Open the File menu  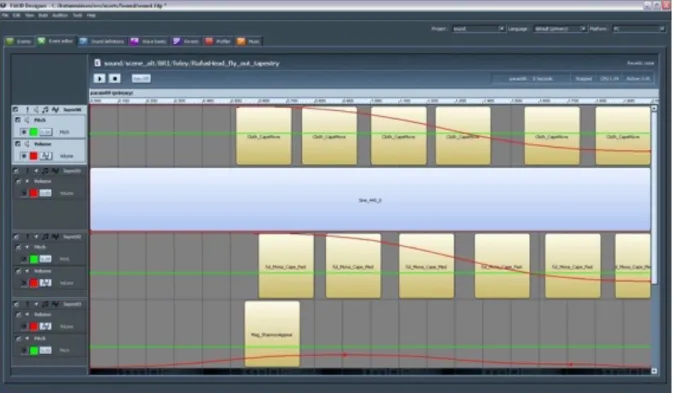(5, 15)
